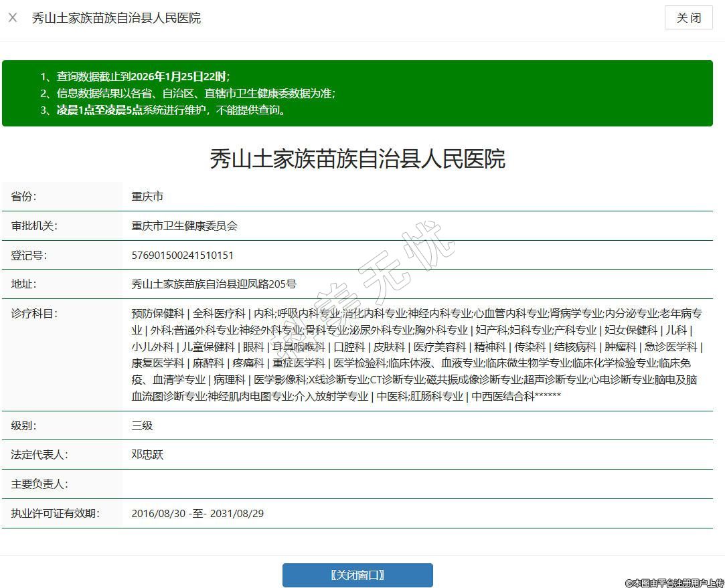Click the blue 【关闭窗口】 button
The image size is (725, 588).
point(357,575)
